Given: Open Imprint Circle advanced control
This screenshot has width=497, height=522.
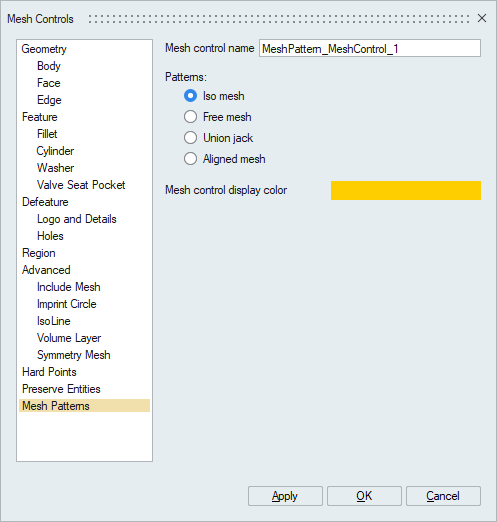Looking at the screenshot, I should click(x=67, y=304).
